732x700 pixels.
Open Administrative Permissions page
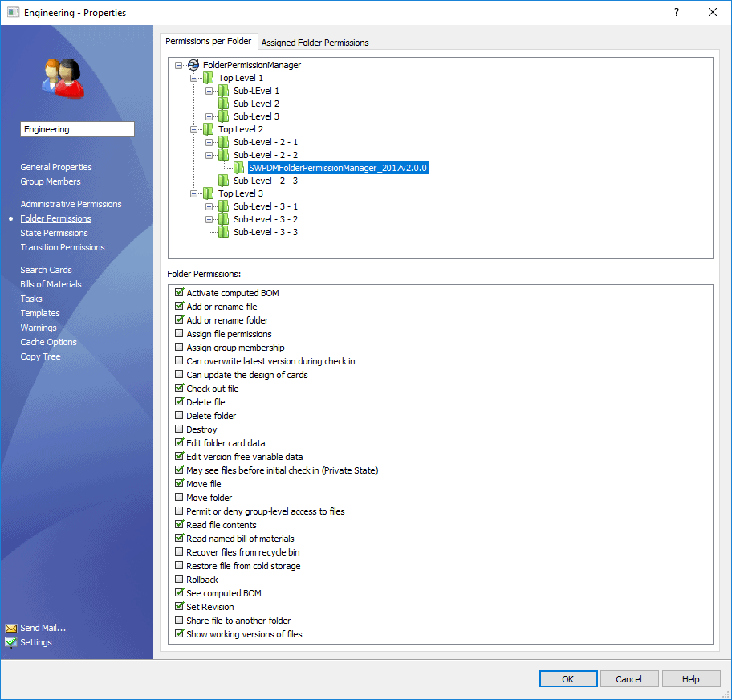pyautogui.click(x=71, y=204)
